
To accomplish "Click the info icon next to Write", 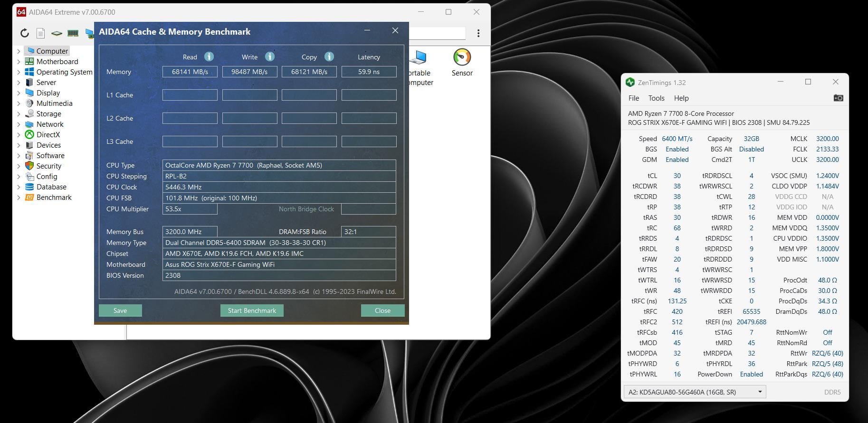I will click(x=270, y=56).
